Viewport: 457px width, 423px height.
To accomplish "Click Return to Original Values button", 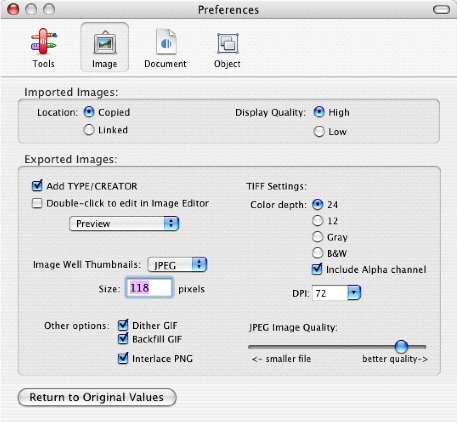I will [97, 397].
